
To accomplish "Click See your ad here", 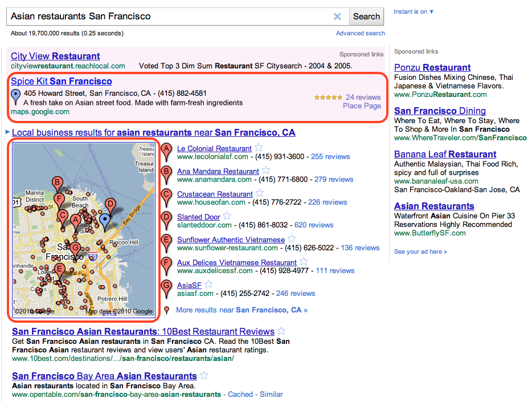I will [420, 251].
